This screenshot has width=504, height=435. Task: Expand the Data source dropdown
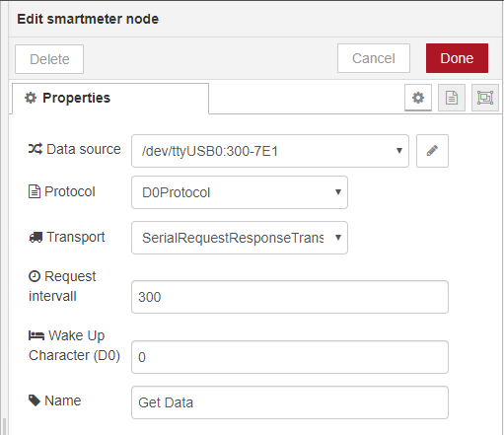click(x=270, y=151)
